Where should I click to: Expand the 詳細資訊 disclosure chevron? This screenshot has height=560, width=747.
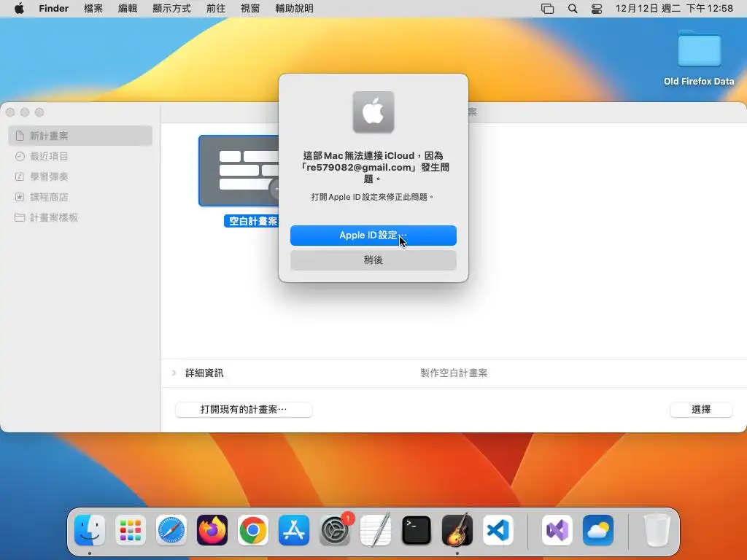click(x=174, y=373)
